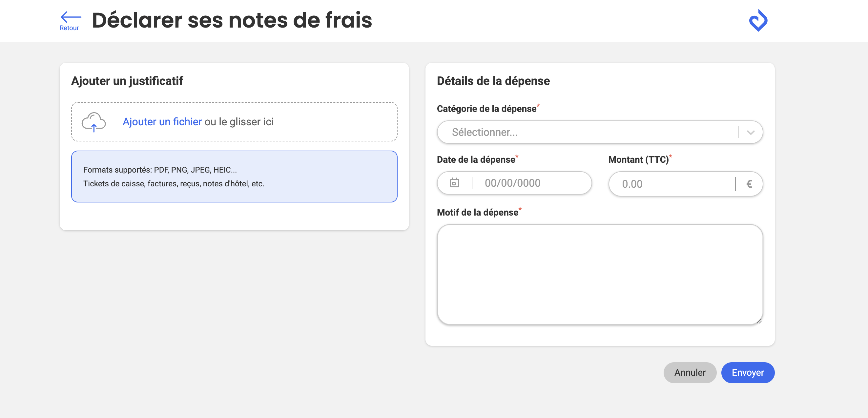
Task: Click the 'ou le glisser ici' drop zone
Action: 239,122
